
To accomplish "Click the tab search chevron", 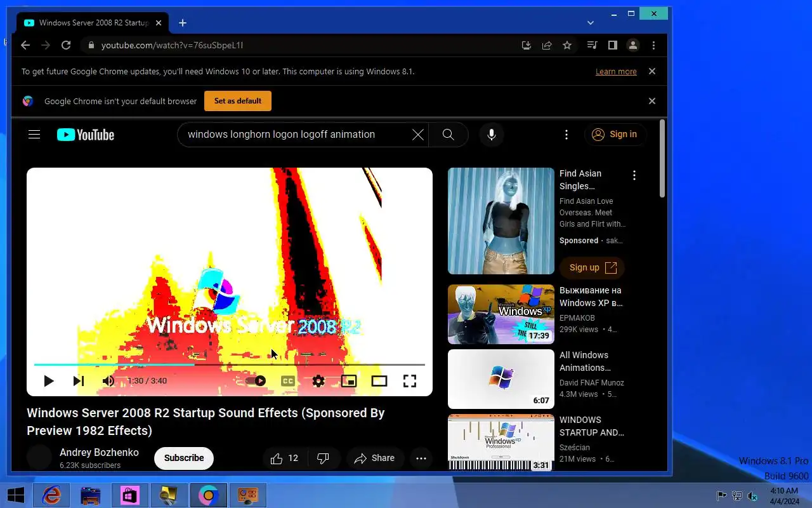I will [591, 23].
